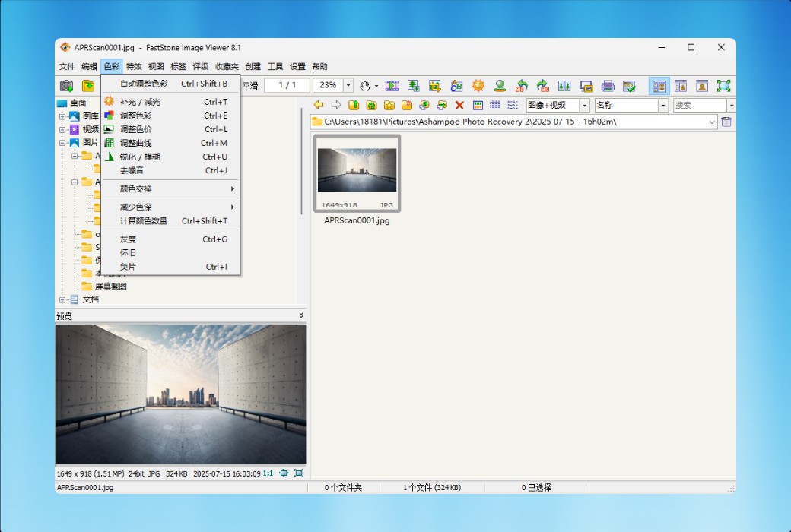Apply 负片 from the color menu

point(170,267)
